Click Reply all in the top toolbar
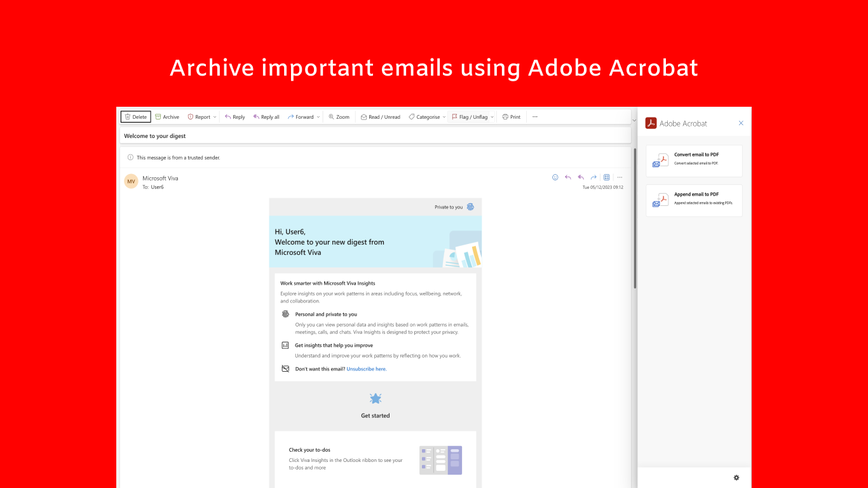This screenshot has height=488, width=868. (266, 117)
